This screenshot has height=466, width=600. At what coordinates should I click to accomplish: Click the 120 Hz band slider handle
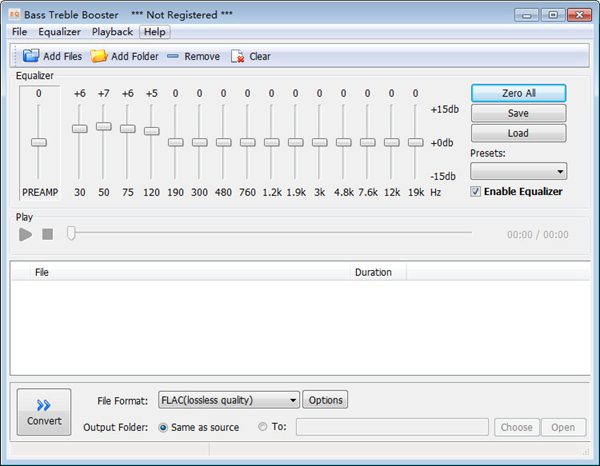coord(152,131)
